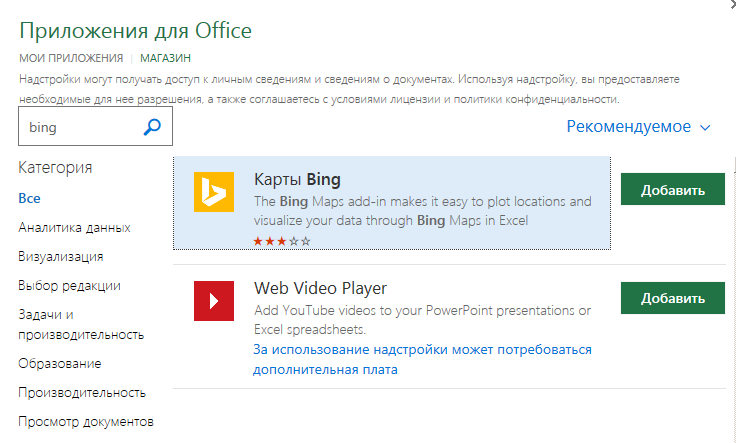Select the Образование category

point(60,364)
